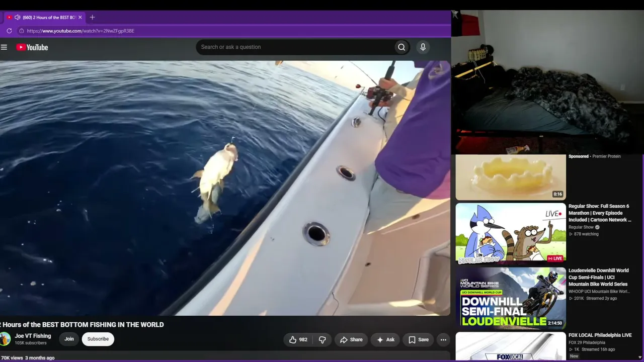Viewport: 644px width, 362px height.
Task: Click the '878 watching' text
Action: [584, 234]
